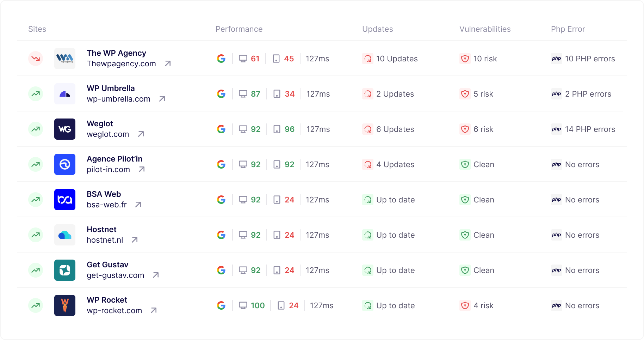The height and width of the screenshot is (340, 644).
Task: Click the upward trend icon for Hostnet
Action: pyautogui.click(x=36, y=235)
